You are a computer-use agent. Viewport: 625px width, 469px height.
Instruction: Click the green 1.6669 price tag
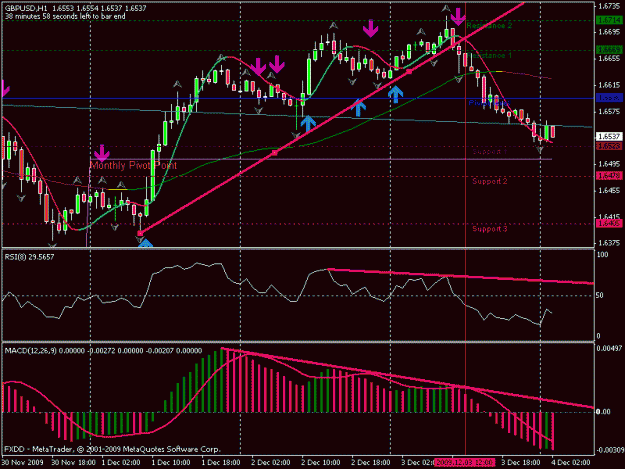pyautogui.click(x=609, y=50)
